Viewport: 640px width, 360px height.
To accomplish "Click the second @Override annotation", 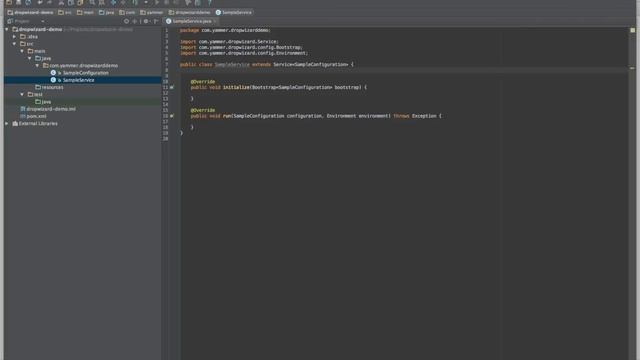I will [x=202, y=110].
